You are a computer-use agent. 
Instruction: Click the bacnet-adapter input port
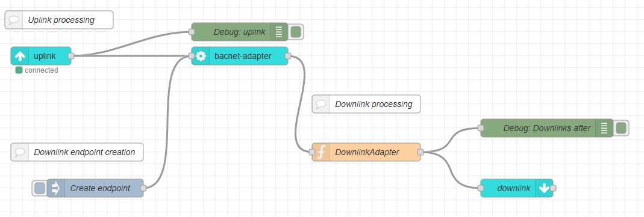coord(192,56)
